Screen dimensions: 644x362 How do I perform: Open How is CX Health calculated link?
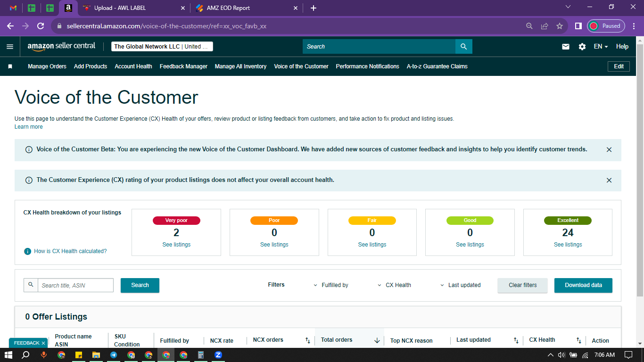coord(70,251)
